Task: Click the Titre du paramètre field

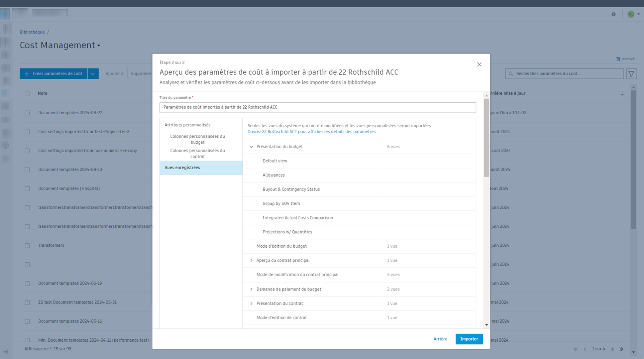Action: pyautogui.click(x=317, y=107)
